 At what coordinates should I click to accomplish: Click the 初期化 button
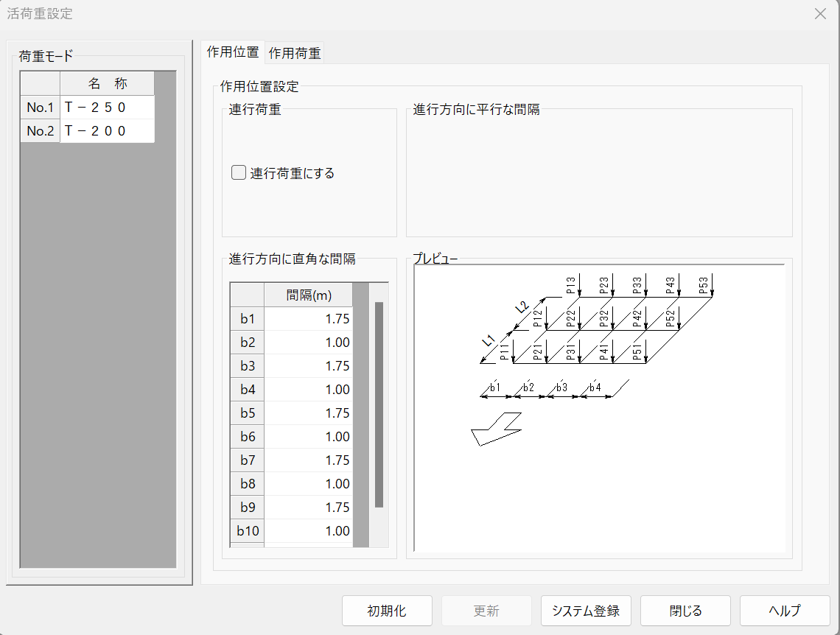coord(387,611)
